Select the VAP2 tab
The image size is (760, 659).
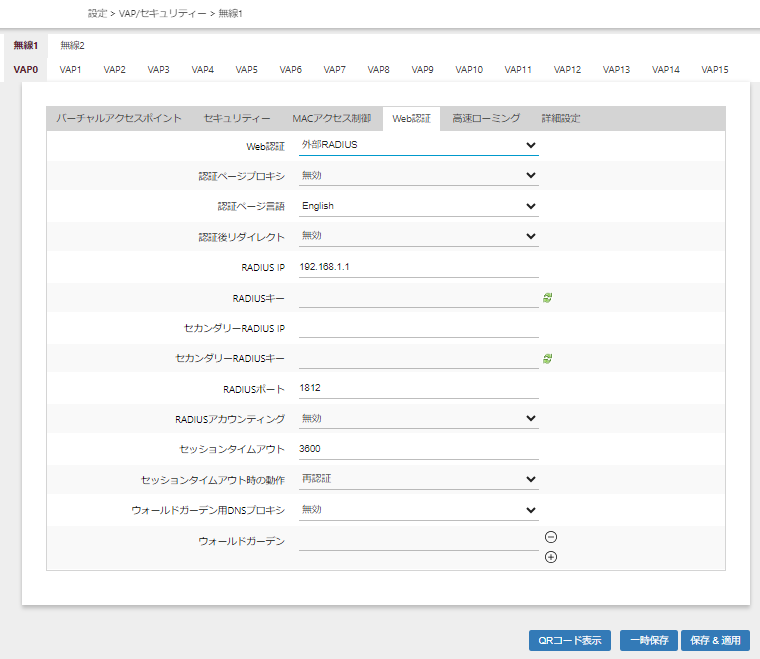click(x=114, y=70)
